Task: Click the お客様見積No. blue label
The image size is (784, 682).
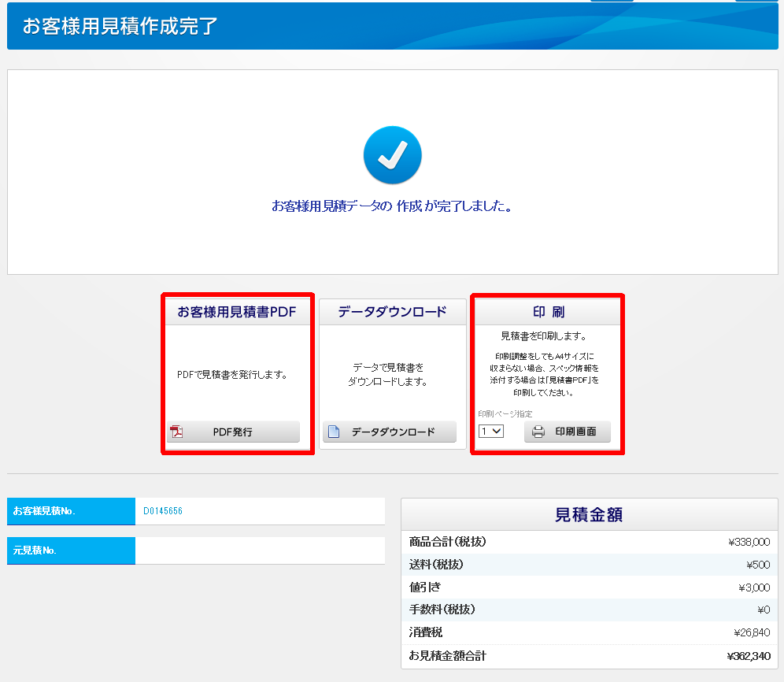Action: [71, 511]
